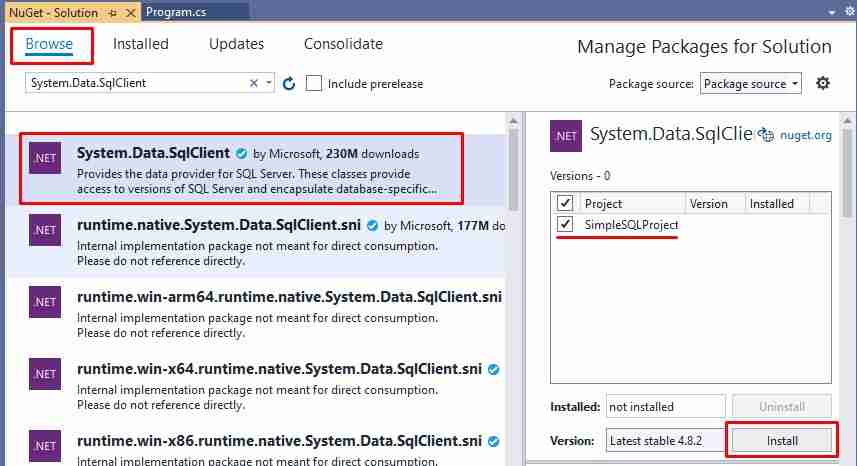The height and width of the screenshot is (466, 857).
Task: Enable Include prerelease checkbox
Action: click(314, 84)
